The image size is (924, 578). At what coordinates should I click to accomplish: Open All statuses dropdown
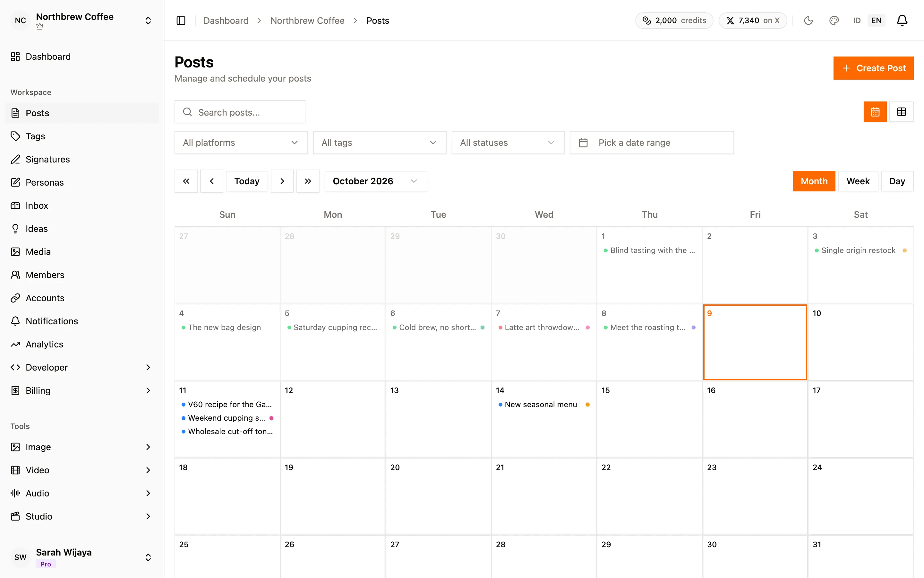[508, 143]
